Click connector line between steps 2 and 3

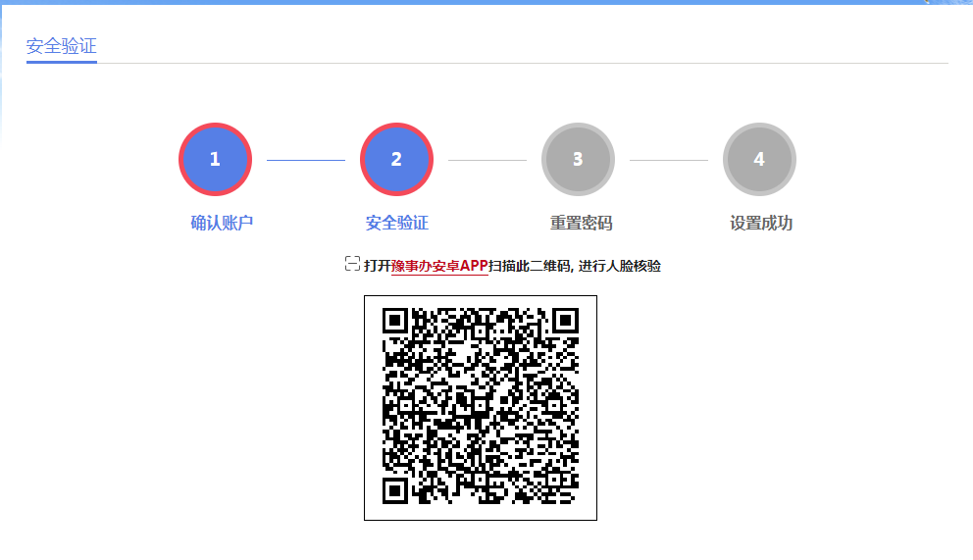coord(487,160)
